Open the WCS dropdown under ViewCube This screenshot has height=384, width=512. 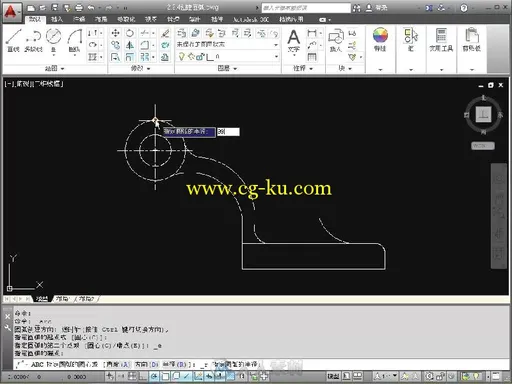point(482,146)
